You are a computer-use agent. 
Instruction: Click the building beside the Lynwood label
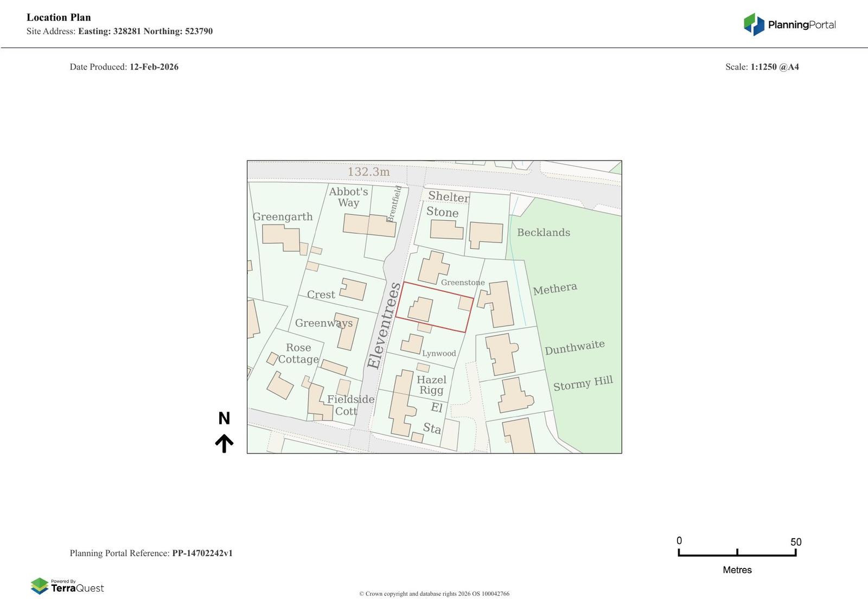412,344
